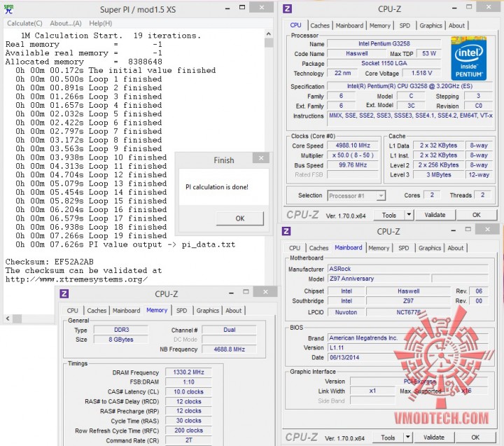The width and height of the screenshot is (504, 446).
Task: Switch to SPD tab in top CPU-Z window
Action: 405,25
